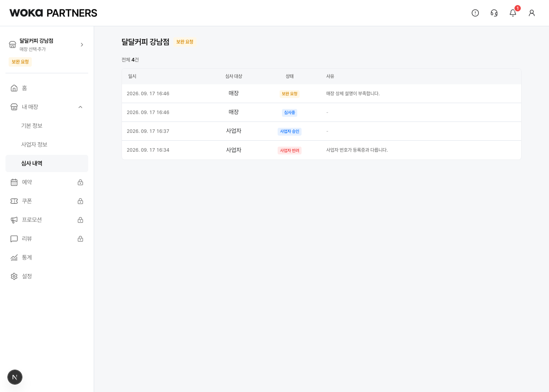Click reason text 사업자 번호가 등록증과 다릅니다.

pyautogui.click(x=357, y=150)
